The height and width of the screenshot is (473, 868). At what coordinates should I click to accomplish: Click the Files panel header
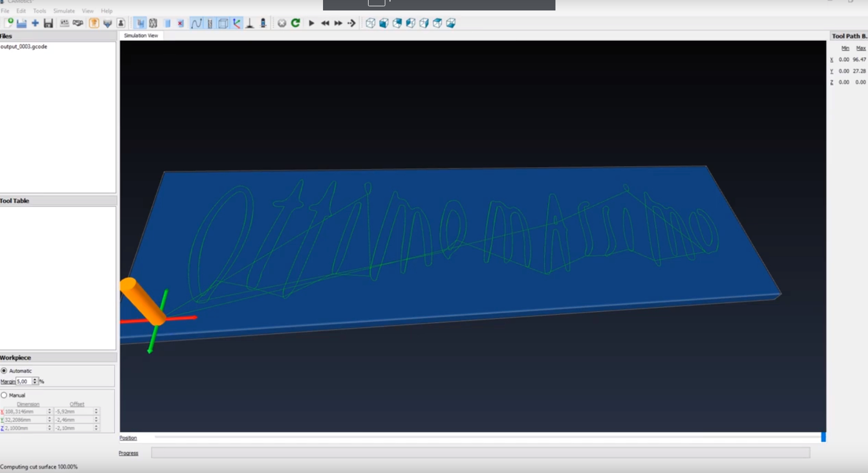58,36
